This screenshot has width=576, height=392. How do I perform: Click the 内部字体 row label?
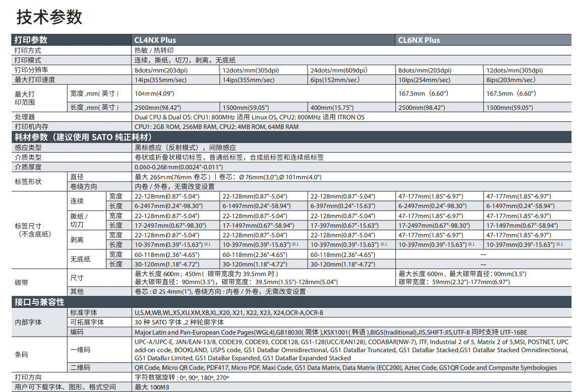(28, 322)
